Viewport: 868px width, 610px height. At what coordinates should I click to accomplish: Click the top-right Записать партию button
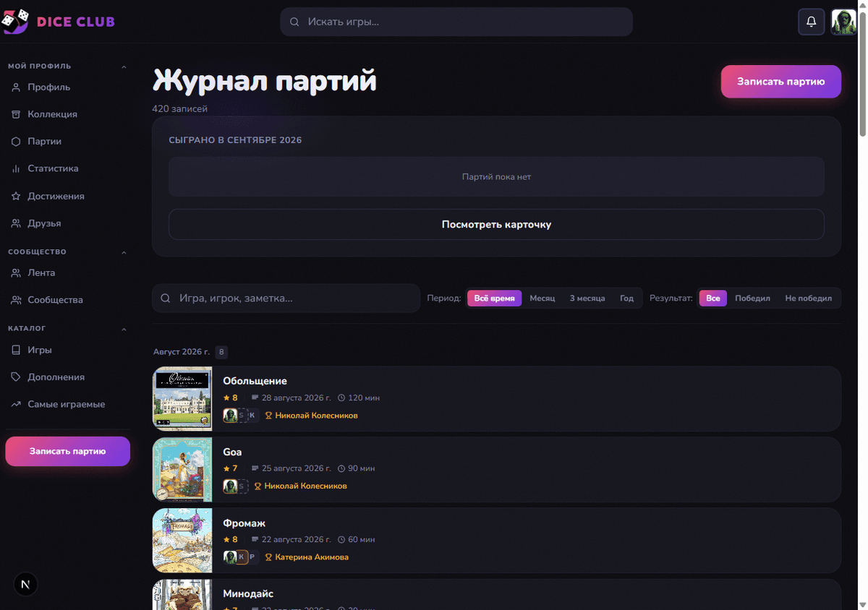click(x=781, y=82)
